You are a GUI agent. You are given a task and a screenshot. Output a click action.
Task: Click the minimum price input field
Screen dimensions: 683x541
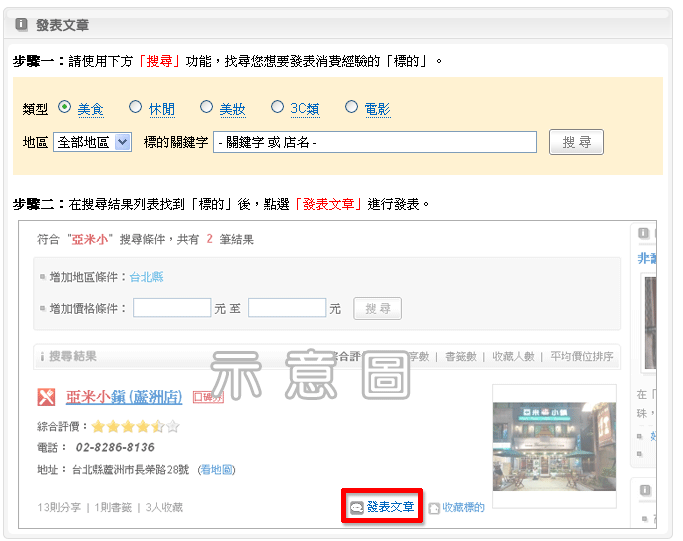(x=172, y=308)
